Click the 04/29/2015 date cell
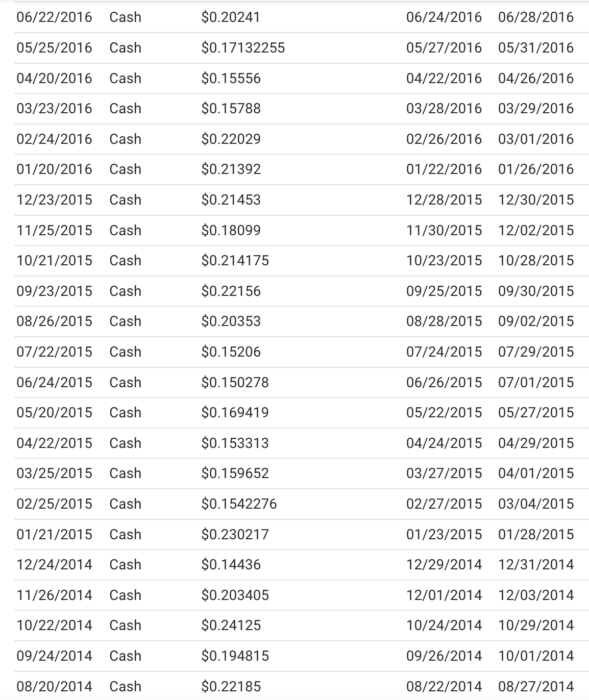The image size is (589, 700). (x=536, y=443)
